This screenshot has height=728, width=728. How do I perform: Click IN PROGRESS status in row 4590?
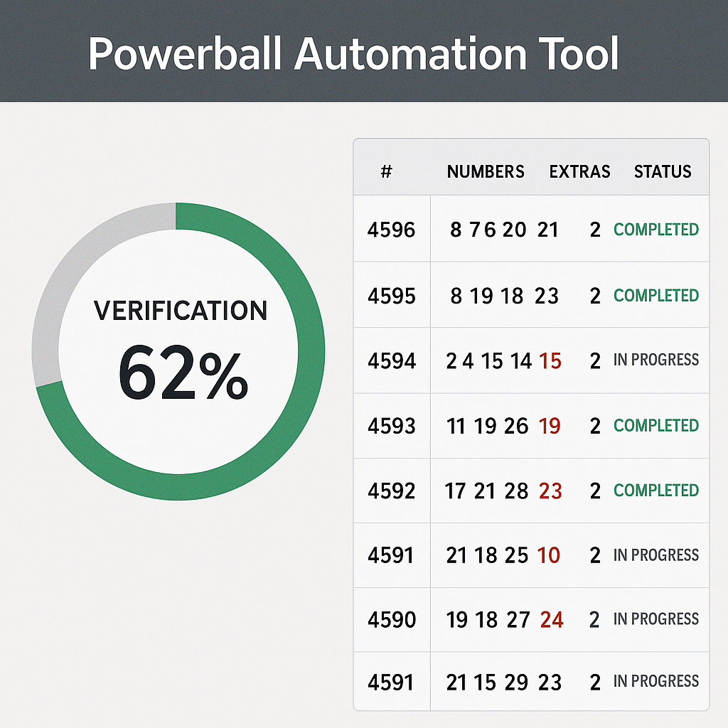click(656, 619)
